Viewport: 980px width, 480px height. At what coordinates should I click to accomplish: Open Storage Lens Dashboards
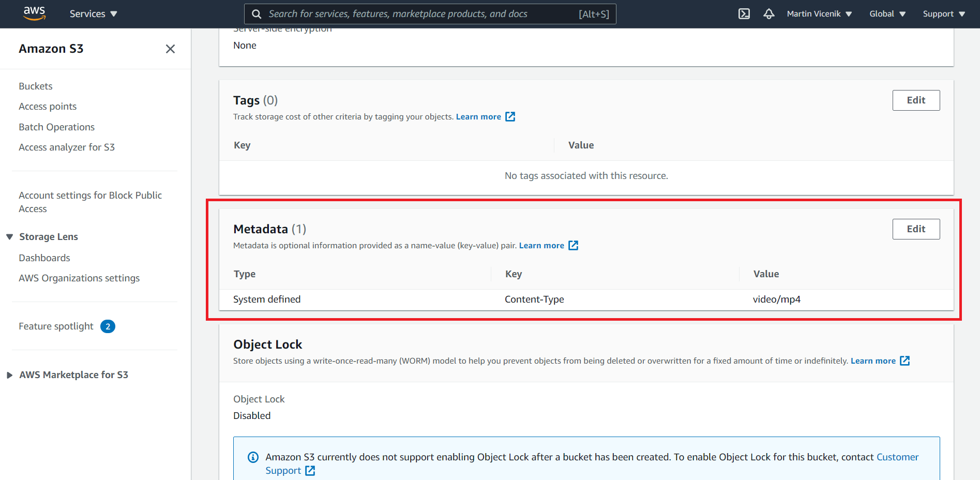(x=44, y=258)
